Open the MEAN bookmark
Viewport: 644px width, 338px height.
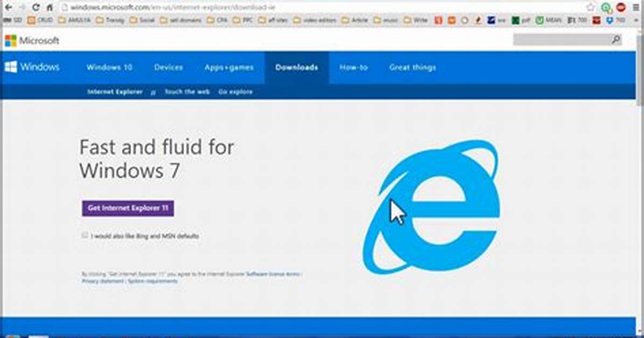point(549,20)
